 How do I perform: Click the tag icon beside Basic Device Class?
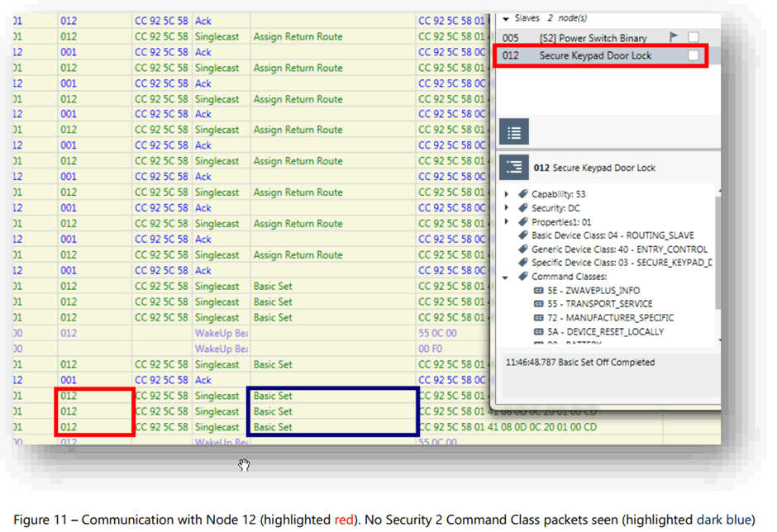click(522, 235)
